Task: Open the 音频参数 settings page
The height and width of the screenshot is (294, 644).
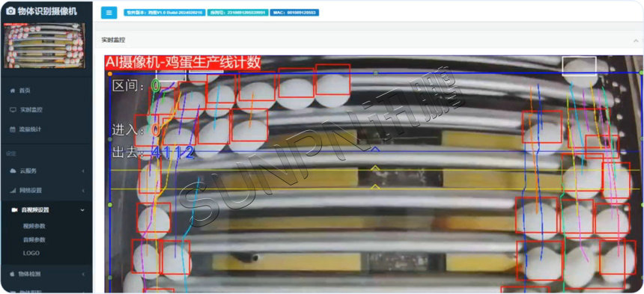Action: point(34,239)
